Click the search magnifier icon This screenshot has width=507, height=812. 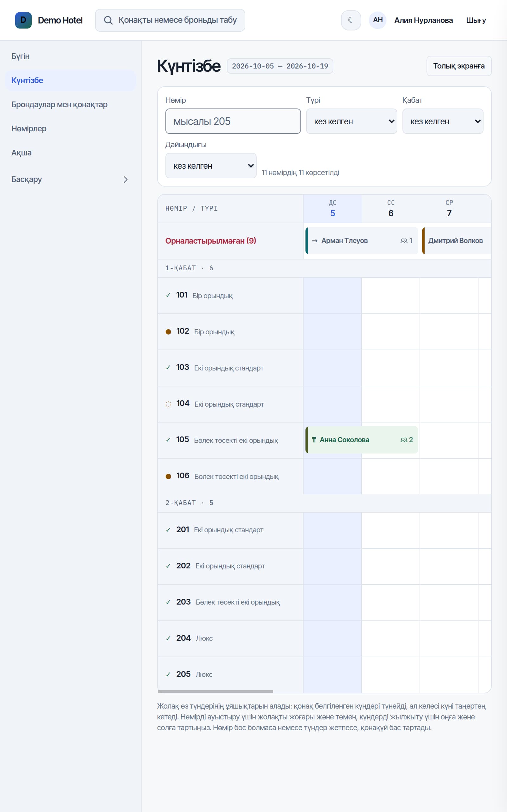pyautogui.click(x=108, y=20)
